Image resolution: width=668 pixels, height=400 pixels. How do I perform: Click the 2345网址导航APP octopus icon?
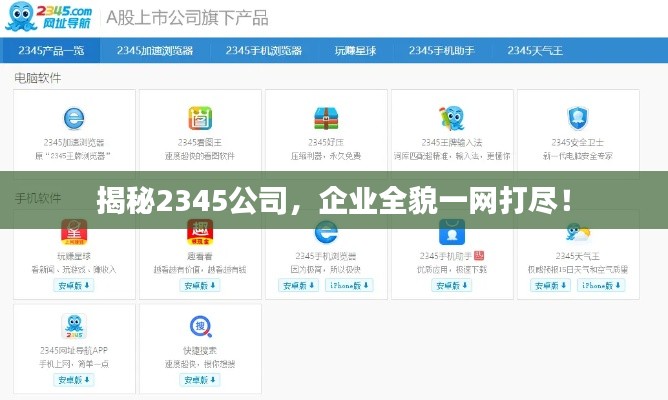pyautogui.click(x=74, y=326)
